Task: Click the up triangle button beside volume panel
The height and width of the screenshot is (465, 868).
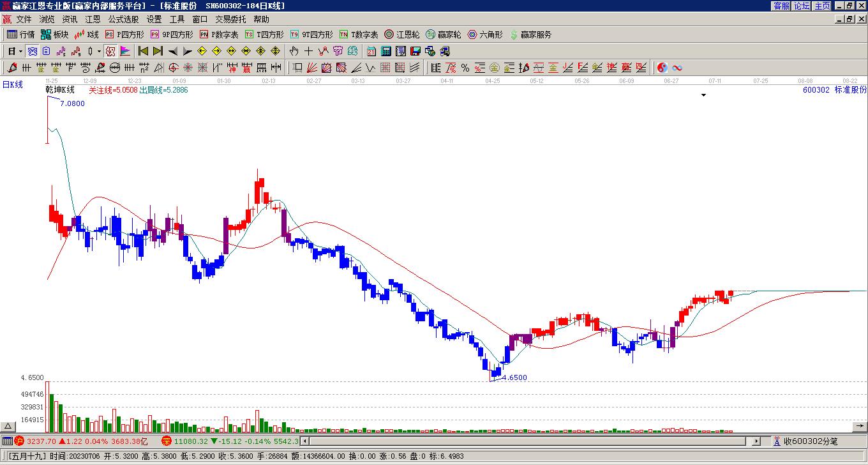Action: coord(8,426)
